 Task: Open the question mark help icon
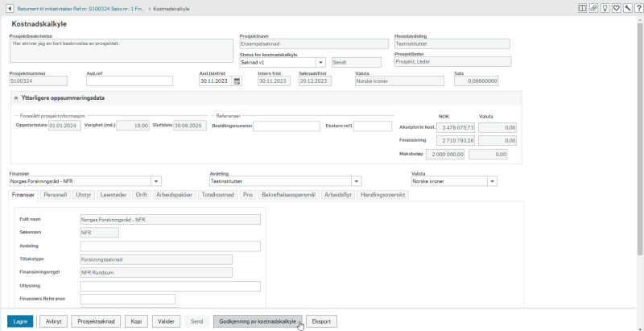coord(638,8)
